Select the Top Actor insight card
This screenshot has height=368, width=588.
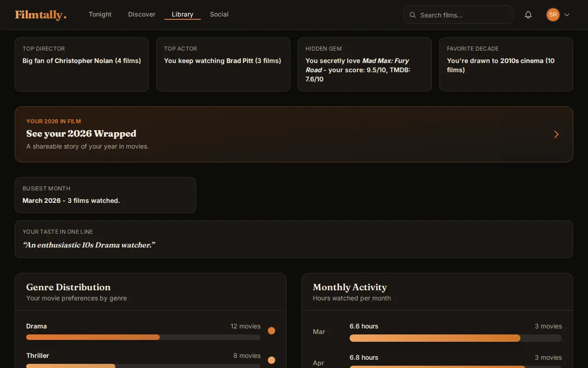tap(223, 64)
